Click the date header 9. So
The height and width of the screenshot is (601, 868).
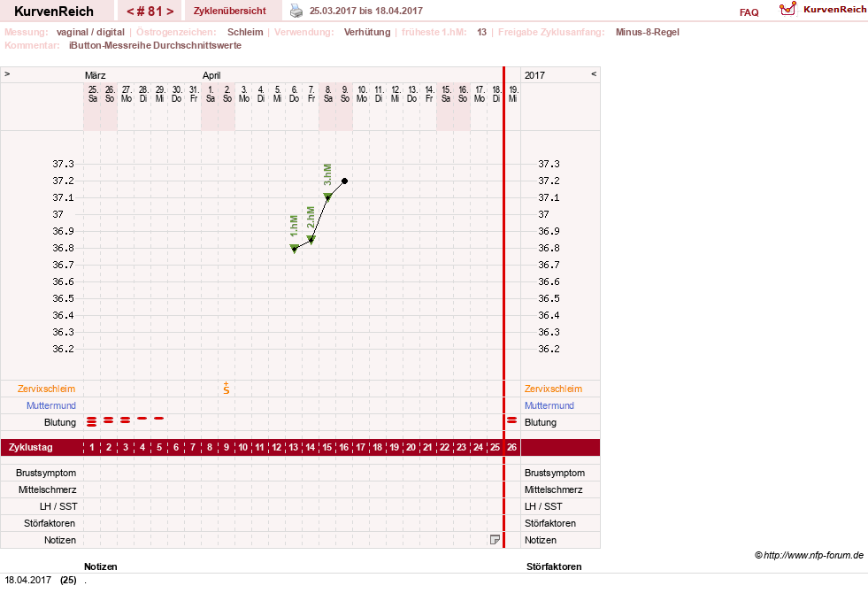345,94
